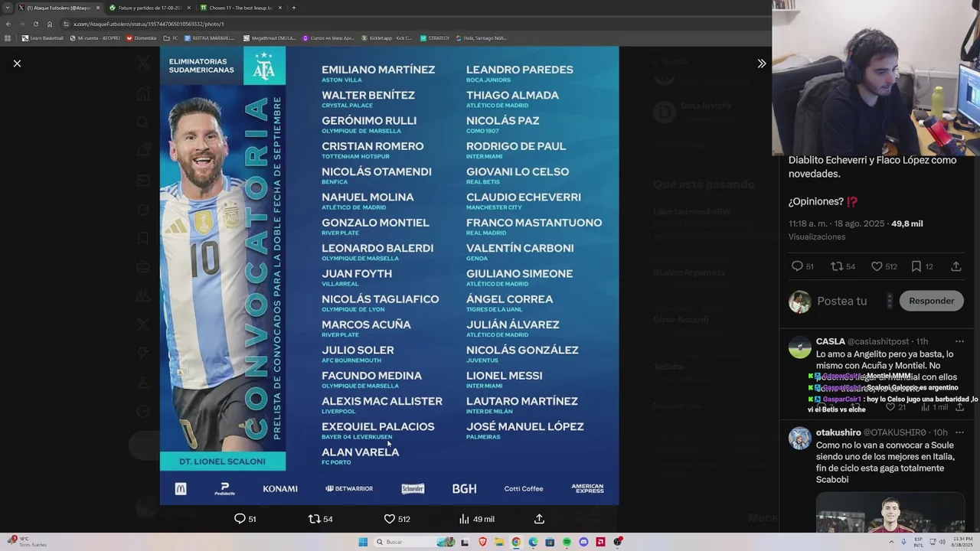
Task: Reply icon below the photo showing 51
Action: (x=240, y=519)
